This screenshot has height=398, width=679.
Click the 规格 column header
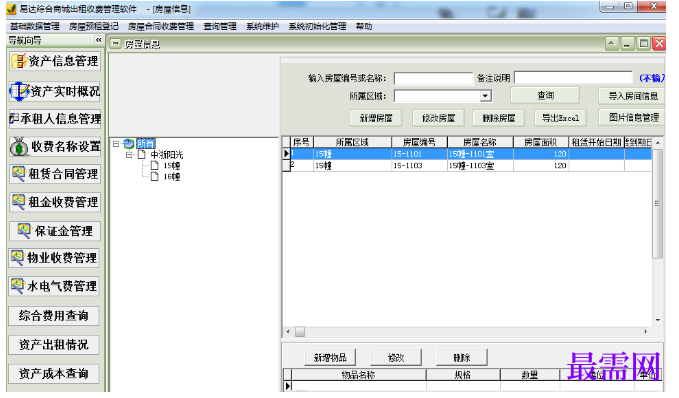point(463,375)
